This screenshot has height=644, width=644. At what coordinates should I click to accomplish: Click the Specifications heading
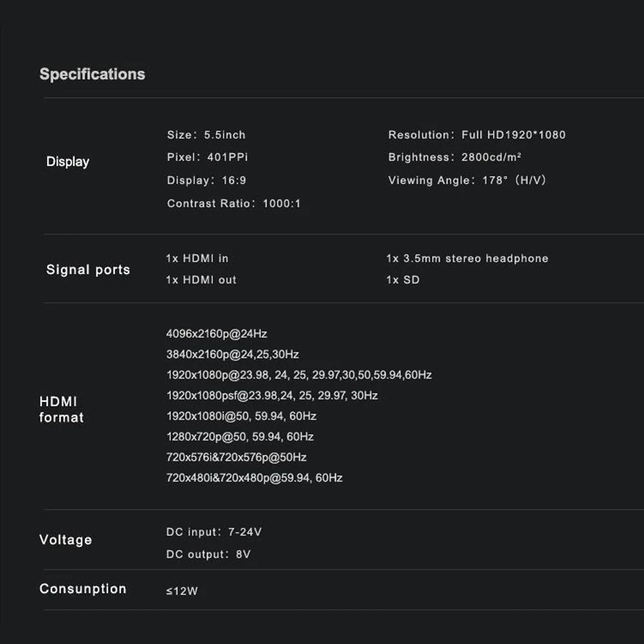[x=92, y=74]
